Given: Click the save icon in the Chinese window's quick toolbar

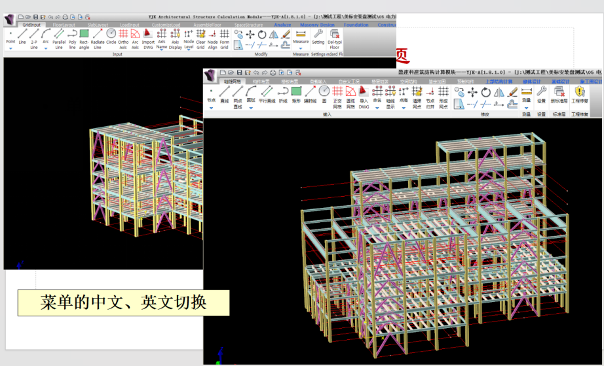Looking at the screenshot, I should coord(239,72).
